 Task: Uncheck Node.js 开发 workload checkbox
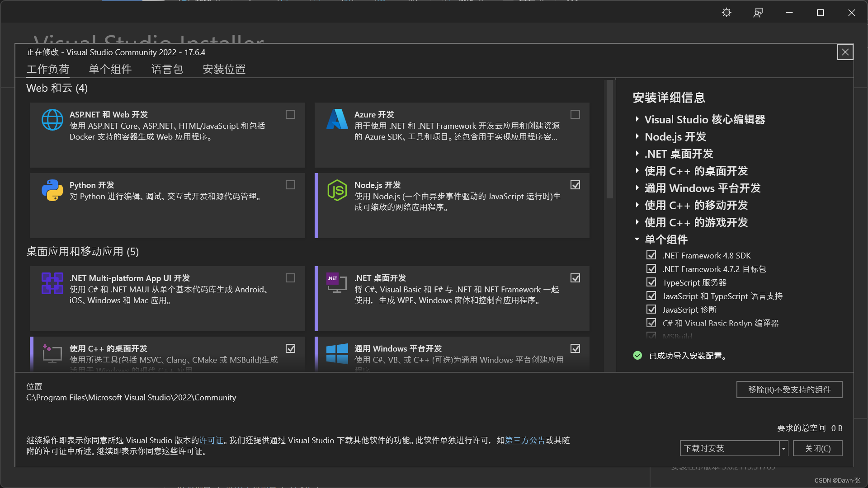pyautogui.click(x=575, y=185)
